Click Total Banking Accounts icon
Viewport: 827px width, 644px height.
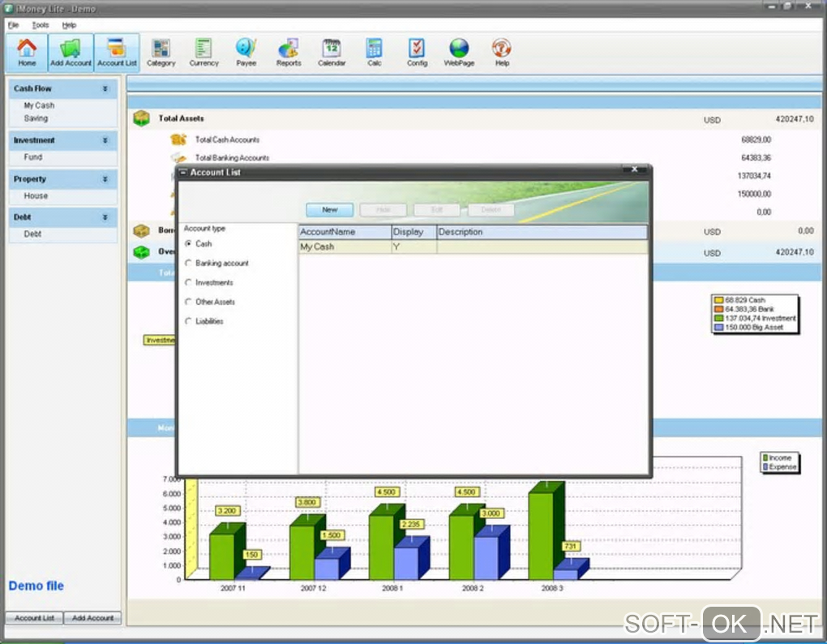click(x=178, y=157)
